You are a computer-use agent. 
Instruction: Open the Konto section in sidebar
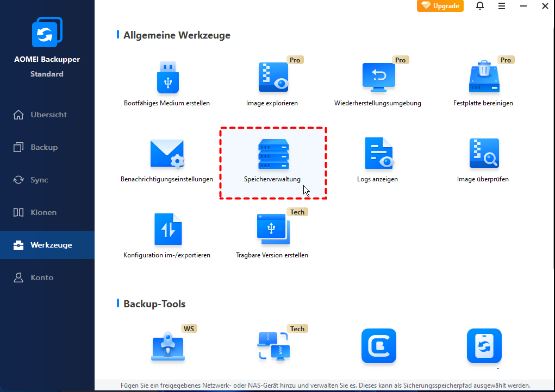click(x=47, y=277)
